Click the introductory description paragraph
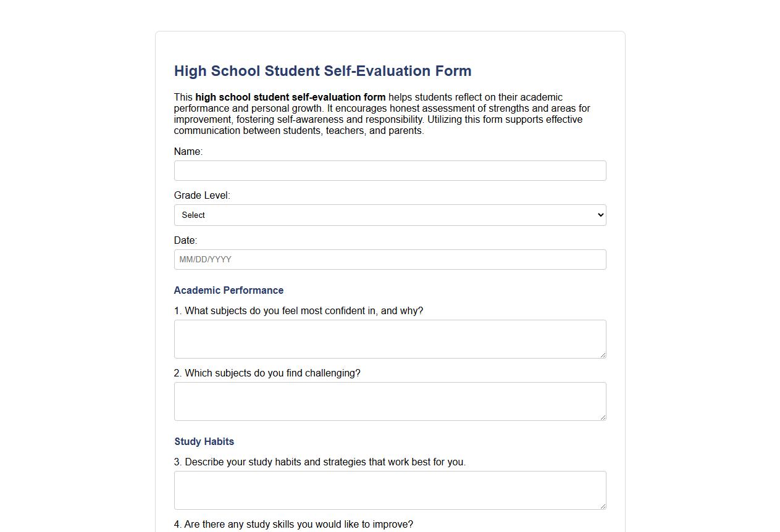The height and width of the screenshot is (532, 780). pos(382,114)
